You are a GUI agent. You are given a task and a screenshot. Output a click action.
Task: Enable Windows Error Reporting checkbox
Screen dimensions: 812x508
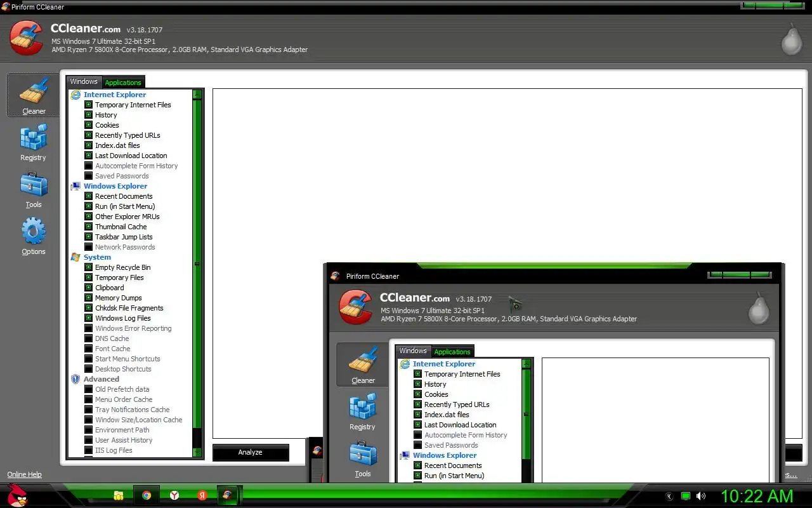[x=89, y=328]
